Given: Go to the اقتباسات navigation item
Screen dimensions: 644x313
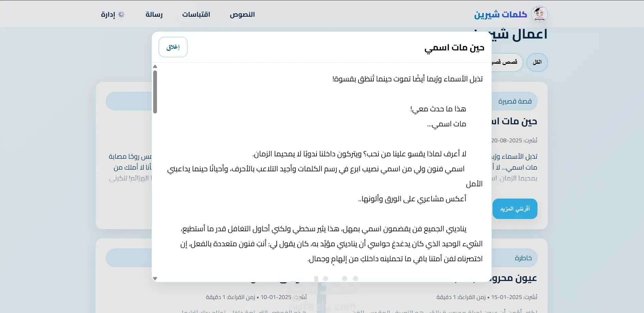Looking at the screenshot, I should (x=196, y=14).
